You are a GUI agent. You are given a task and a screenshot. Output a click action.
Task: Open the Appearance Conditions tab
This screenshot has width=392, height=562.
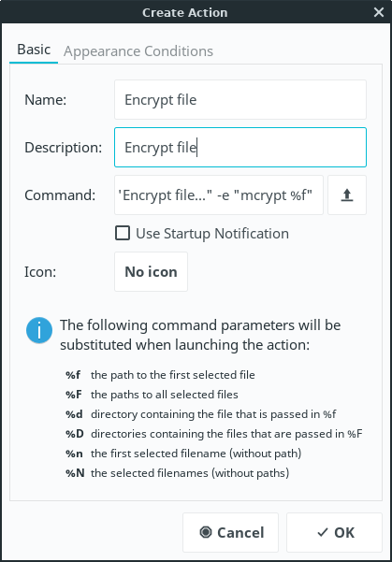[138, 51]
